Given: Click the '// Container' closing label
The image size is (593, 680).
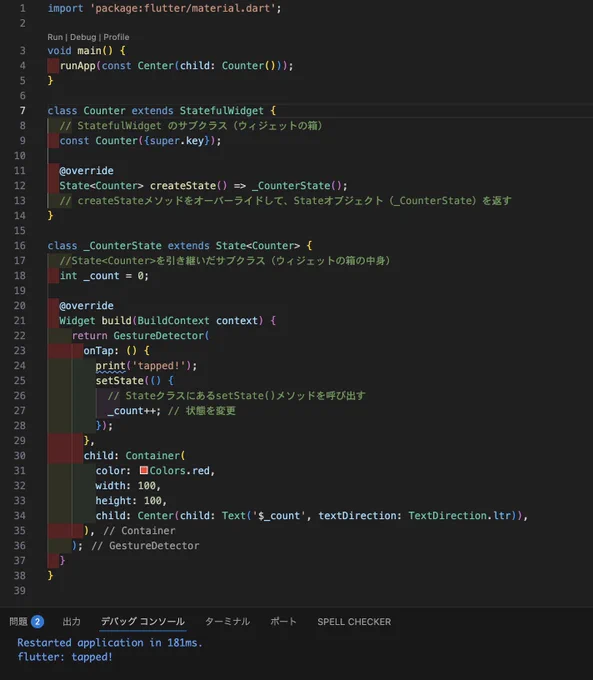Looking at the screenshot, I should click(x=139, y=530).
